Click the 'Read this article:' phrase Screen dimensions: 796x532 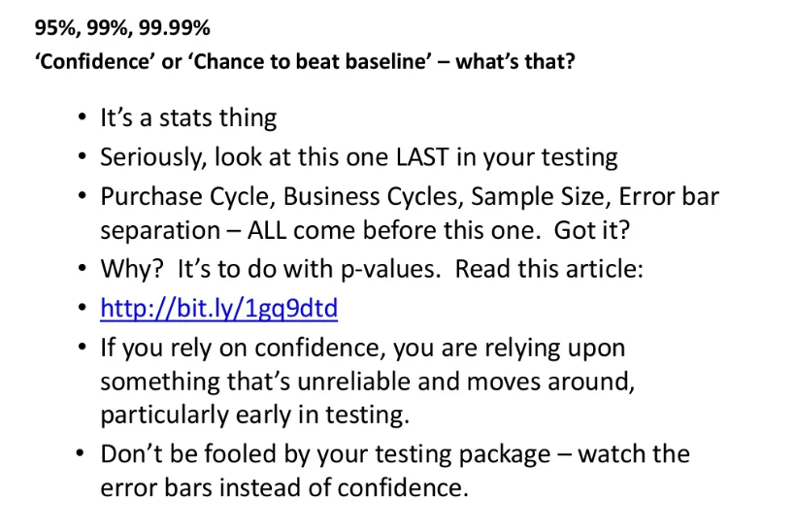(548, 269)
